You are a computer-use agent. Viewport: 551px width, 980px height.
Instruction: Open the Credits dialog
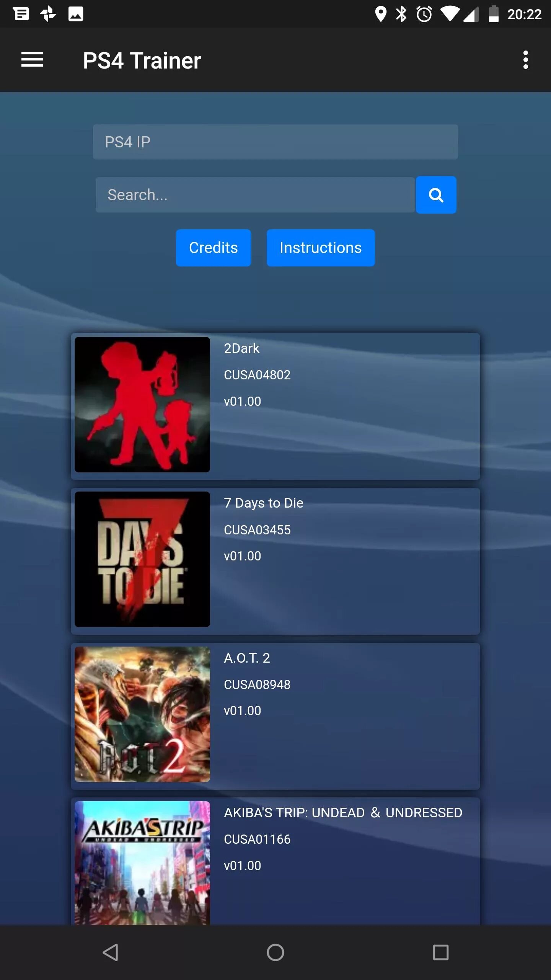214,248
